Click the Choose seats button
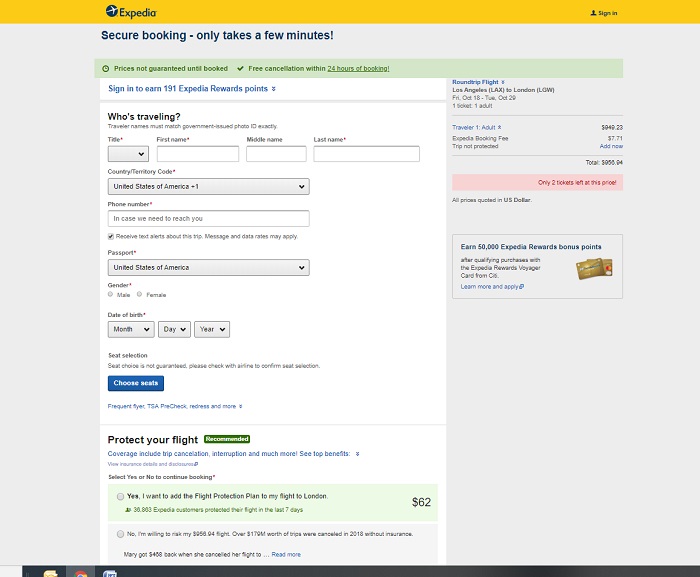This screenshot has height=577, width=700. [x=136, y=383]
